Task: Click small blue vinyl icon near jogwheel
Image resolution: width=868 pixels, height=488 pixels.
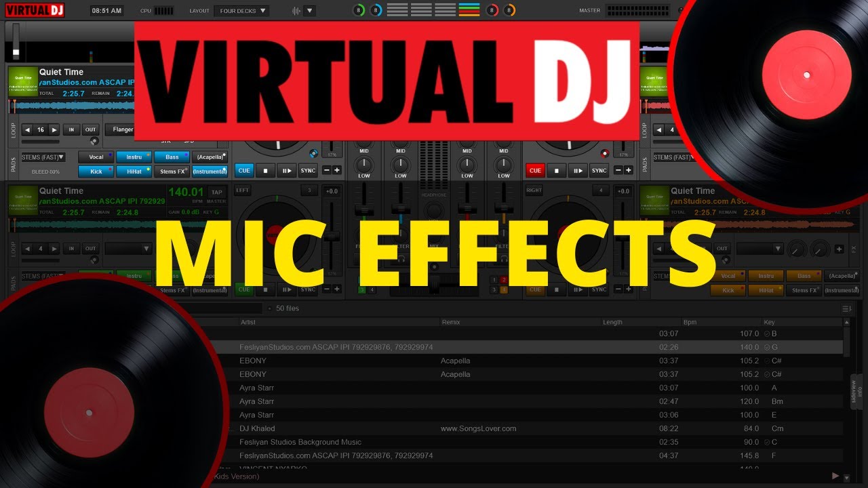Action: tap(313, 153)
